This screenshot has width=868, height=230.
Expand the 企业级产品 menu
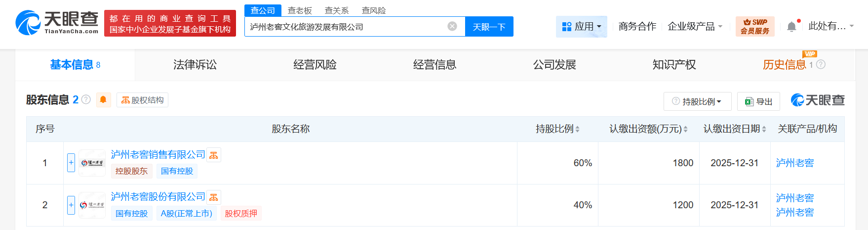695,27
